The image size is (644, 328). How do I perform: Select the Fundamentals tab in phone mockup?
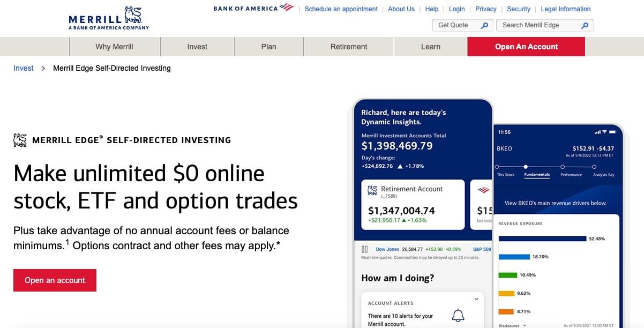pyautogui.click(x=537, y=175)
